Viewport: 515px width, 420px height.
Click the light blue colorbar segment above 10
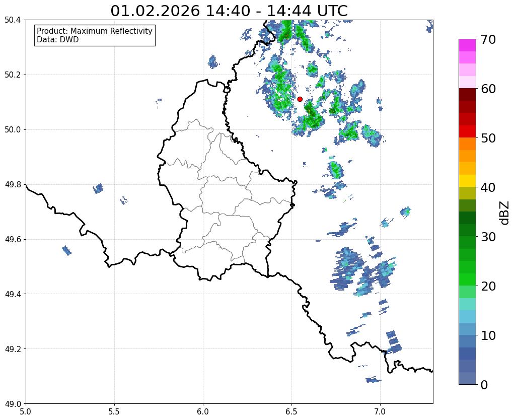click(x=467, y=329)
